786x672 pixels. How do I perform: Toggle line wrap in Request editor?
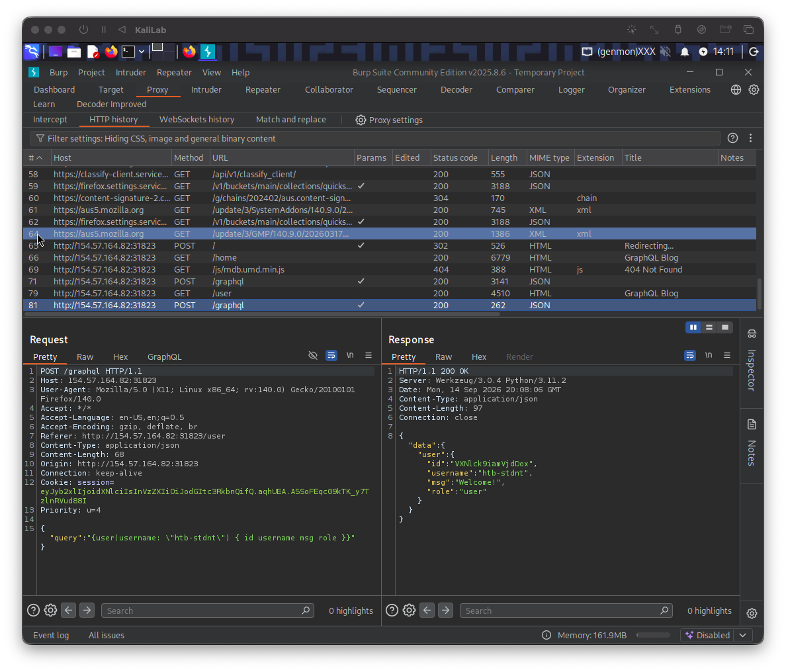[331, 355]
